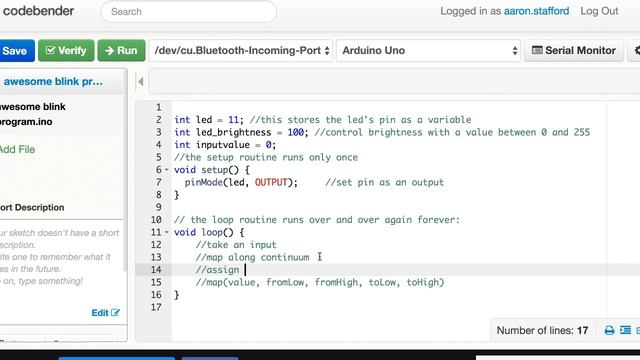Screen dimensions: 640x360
Task: Click the '//take an input' comment
Action: tap(236, 245)
